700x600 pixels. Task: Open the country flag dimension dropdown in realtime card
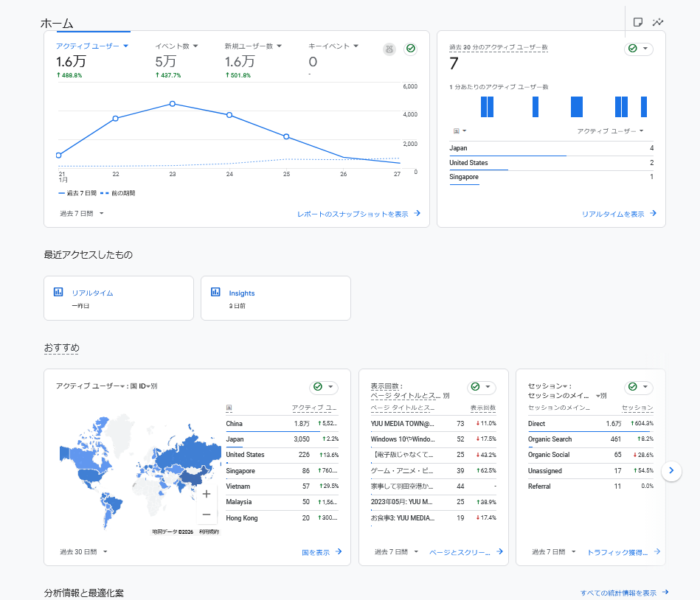tap(459, 130)
